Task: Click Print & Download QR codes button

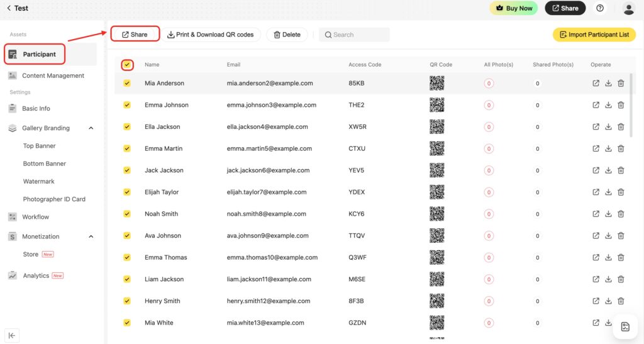Action: click(x=210, y=35)
